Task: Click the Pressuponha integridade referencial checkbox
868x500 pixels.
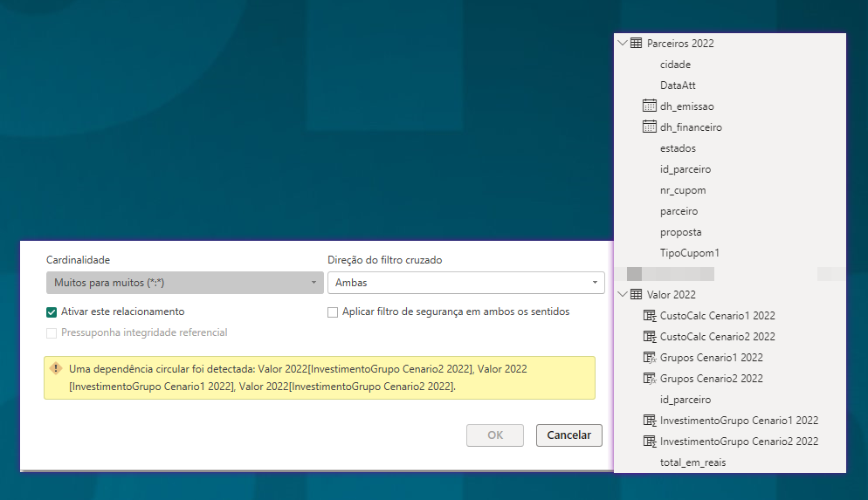Action: [52, 333]
